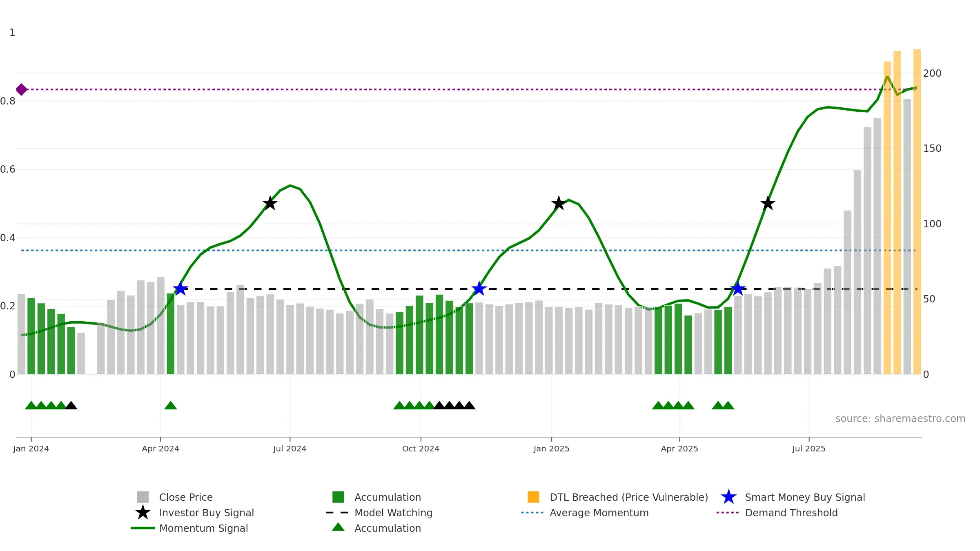Click the 150 right-axis price label
Viewport: 980px width, 551px height.
click(932, 149)
